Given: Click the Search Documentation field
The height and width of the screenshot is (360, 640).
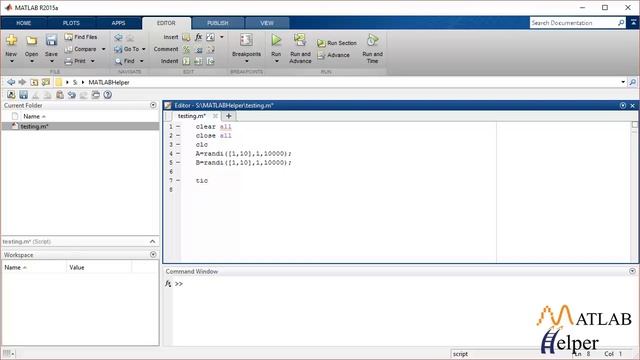Looking at the screenshot, I should 573,23.
